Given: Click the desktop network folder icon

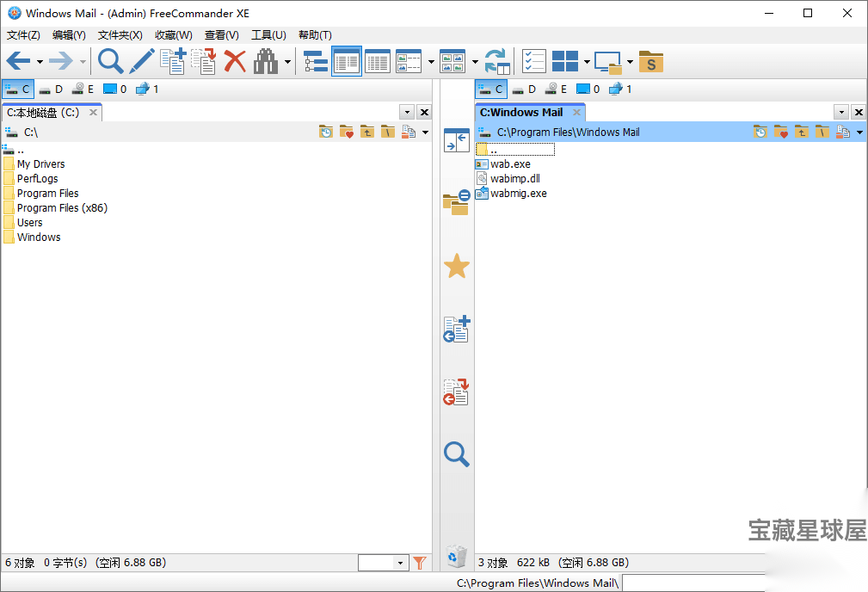Looking at the screenshot, I should click(608, 62).
